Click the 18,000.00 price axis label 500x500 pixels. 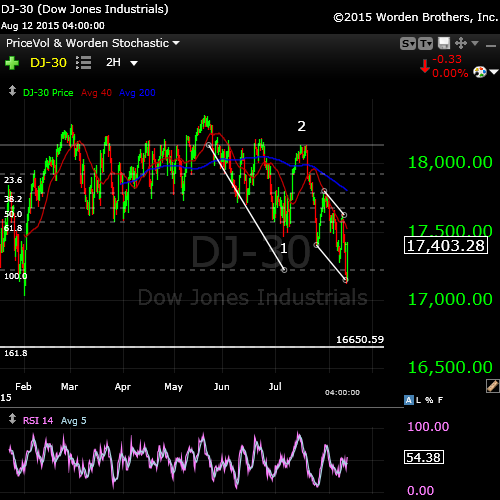[450, 163]
